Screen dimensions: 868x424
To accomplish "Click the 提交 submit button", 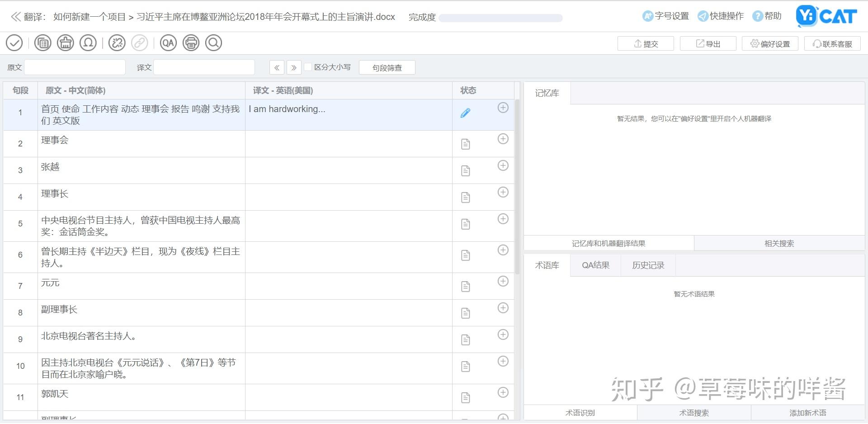I will (x=646, y=43).
